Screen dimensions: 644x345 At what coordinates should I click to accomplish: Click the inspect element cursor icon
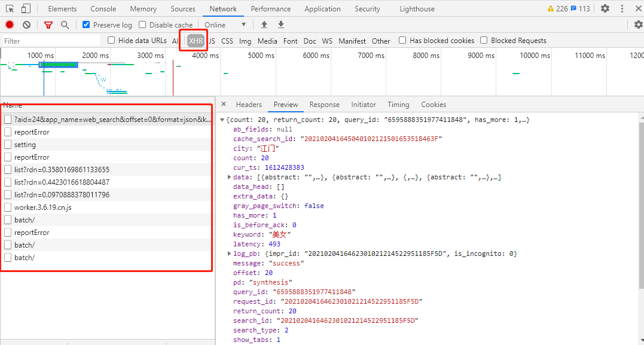(x=10, y=9)
